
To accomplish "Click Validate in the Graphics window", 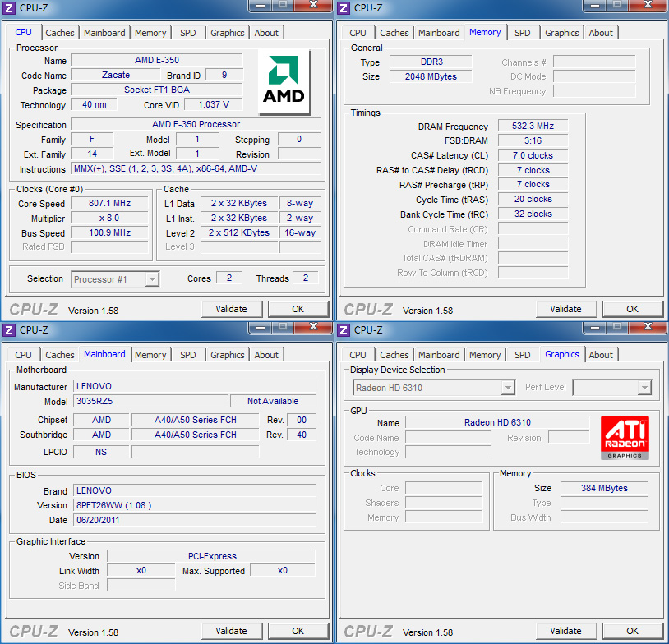I will pos(565,631).
